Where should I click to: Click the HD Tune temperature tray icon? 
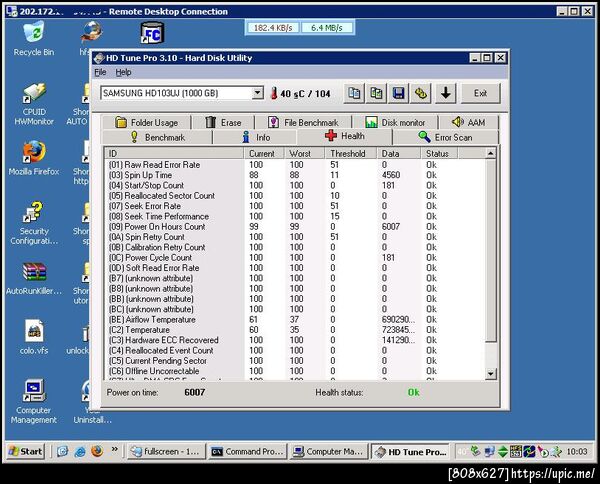[462, 452]
